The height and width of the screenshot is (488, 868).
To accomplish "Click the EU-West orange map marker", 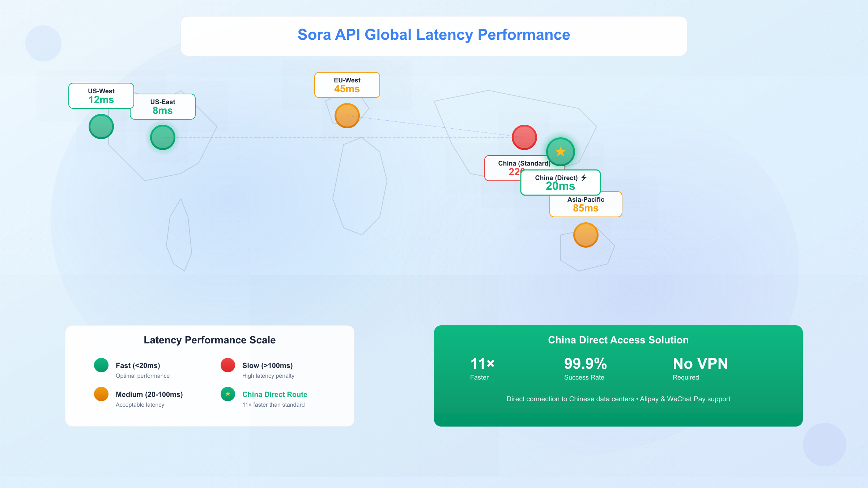I will pyautogui.click(x=347, y=116).
